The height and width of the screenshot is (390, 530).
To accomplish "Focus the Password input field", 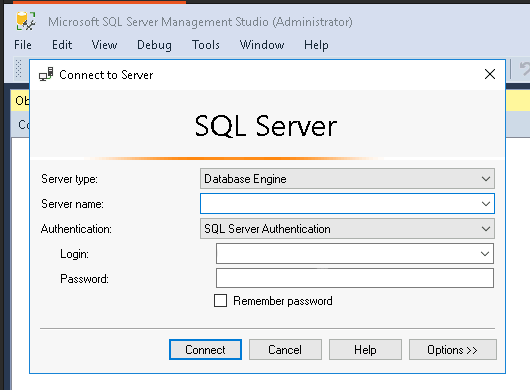I will pos(355,278).
